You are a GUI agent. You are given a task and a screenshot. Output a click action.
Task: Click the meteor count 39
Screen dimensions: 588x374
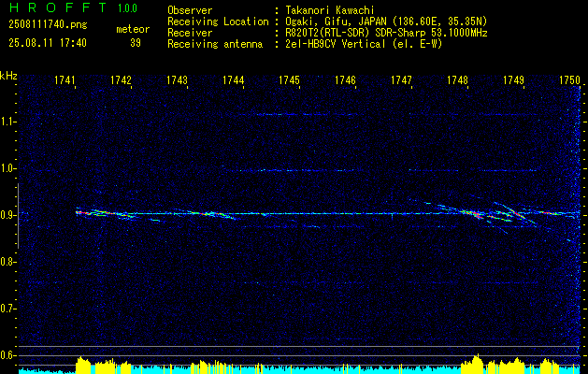(x=136, y=43)
